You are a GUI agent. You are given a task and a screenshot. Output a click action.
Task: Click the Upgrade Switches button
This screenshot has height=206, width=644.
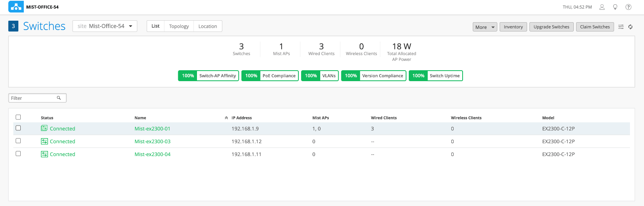click(552, 27)
